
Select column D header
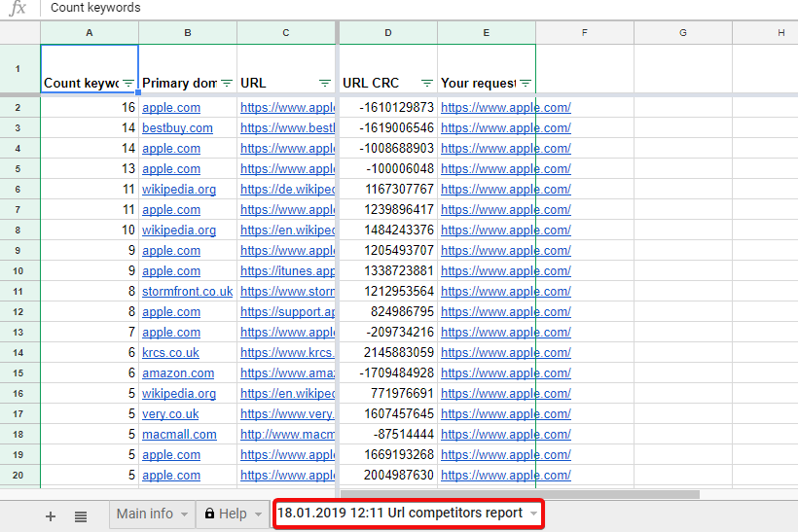[x=388, y=32]
